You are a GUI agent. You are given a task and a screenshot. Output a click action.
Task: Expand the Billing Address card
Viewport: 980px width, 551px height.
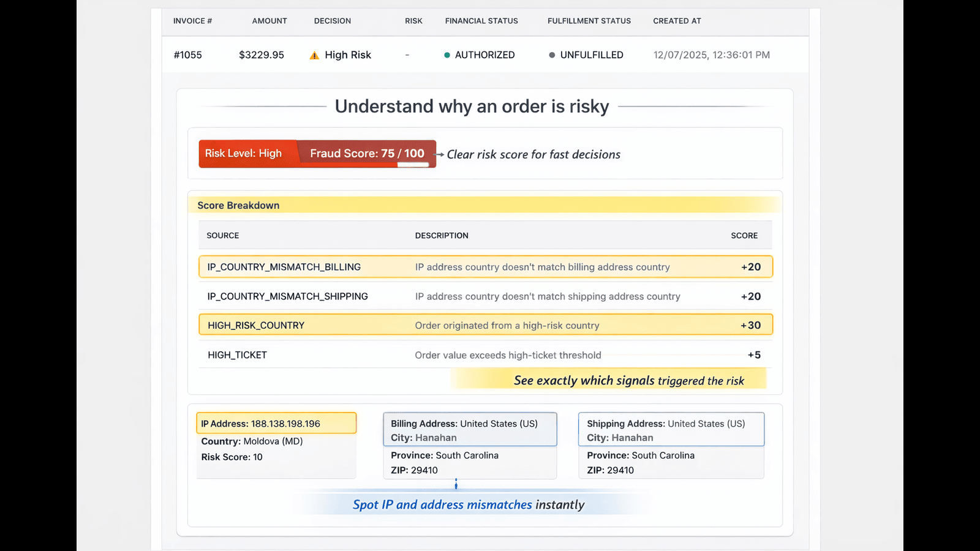470,429
